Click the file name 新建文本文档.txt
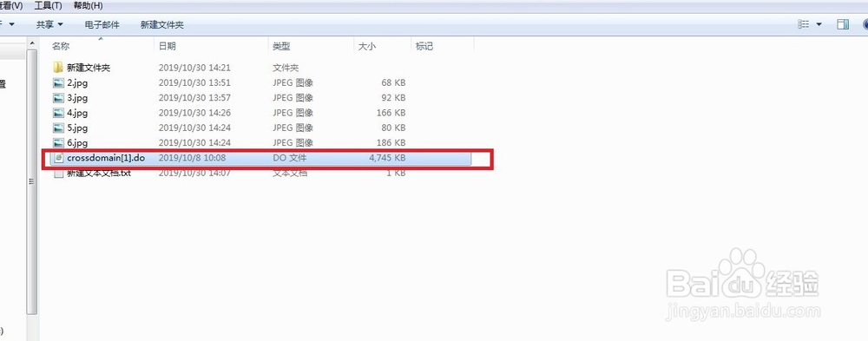The image size is (868, 341). (x=99, y=174)
